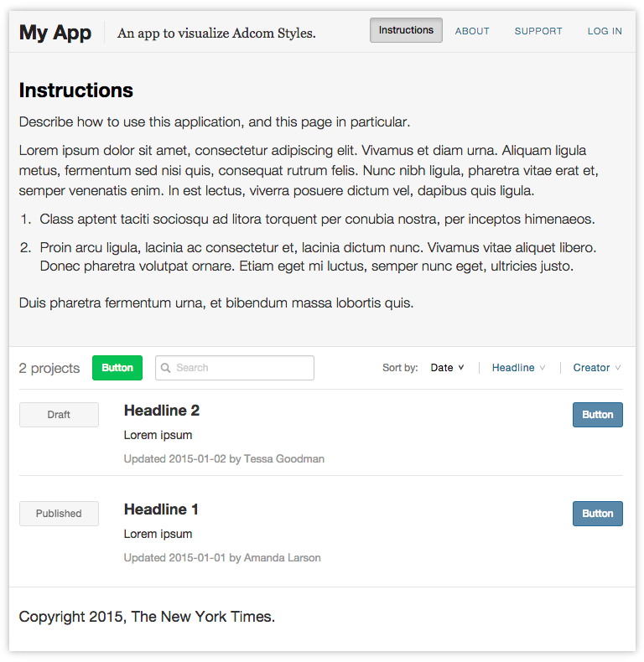Open the Headline 1 project title
The image size is (644, 662).
(x=161, y=509)
